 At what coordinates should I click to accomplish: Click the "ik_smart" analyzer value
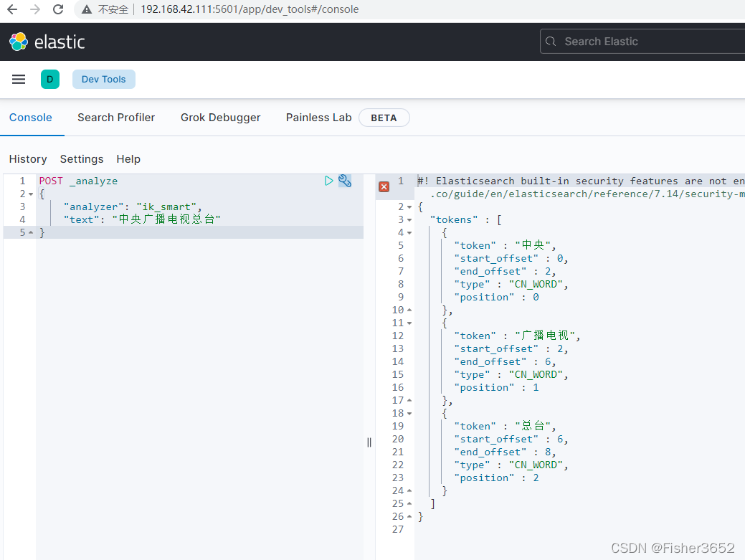[x=166, y=207]
